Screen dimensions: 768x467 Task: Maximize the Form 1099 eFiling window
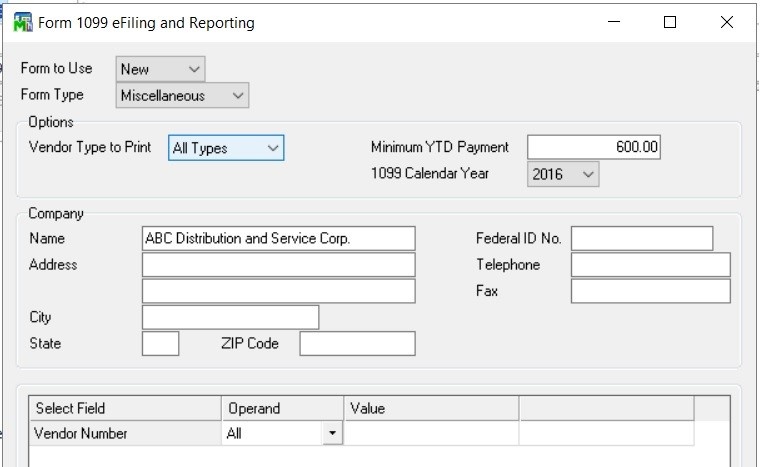coord(670,22)
